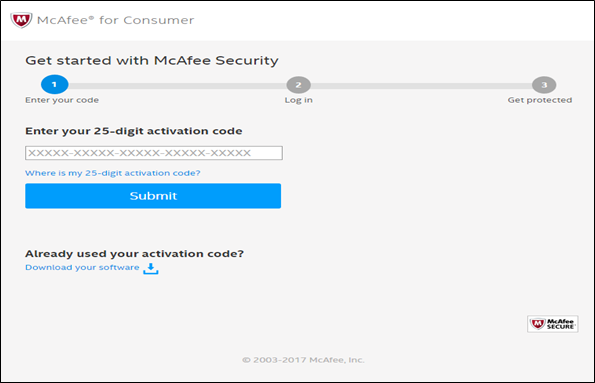
Task: Select step 3 gray circle
Action: pyautogui.click(x=544, y=85)
